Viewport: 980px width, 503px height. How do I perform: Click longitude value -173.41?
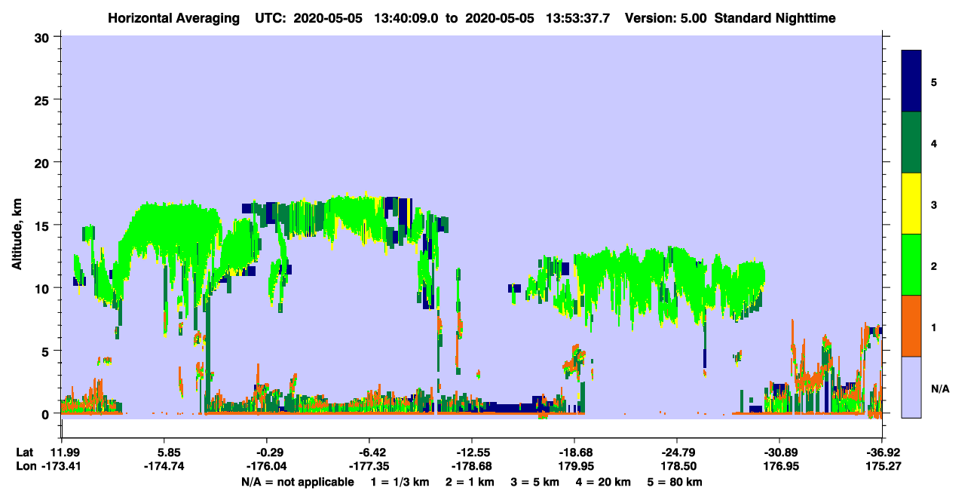coord(63,467)
